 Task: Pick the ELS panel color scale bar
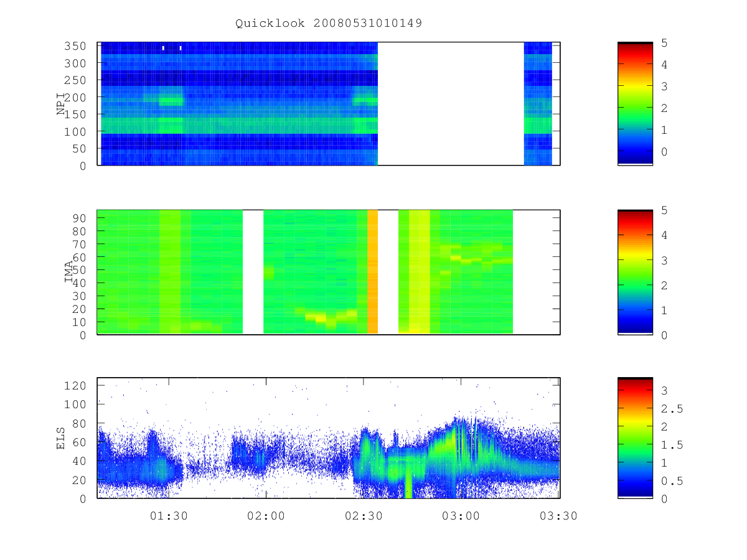click(635, 437)
